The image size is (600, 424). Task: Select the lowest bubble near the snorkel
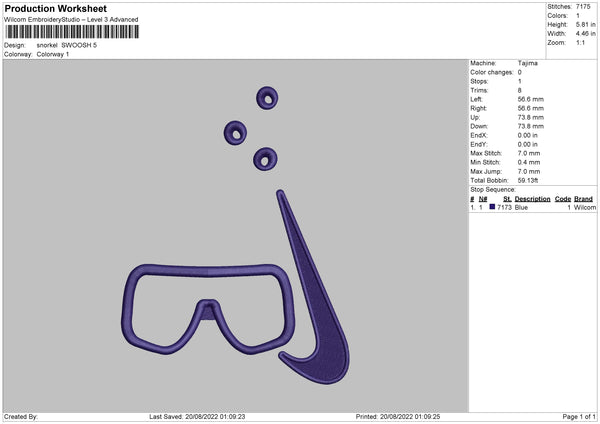click(265, 159)
